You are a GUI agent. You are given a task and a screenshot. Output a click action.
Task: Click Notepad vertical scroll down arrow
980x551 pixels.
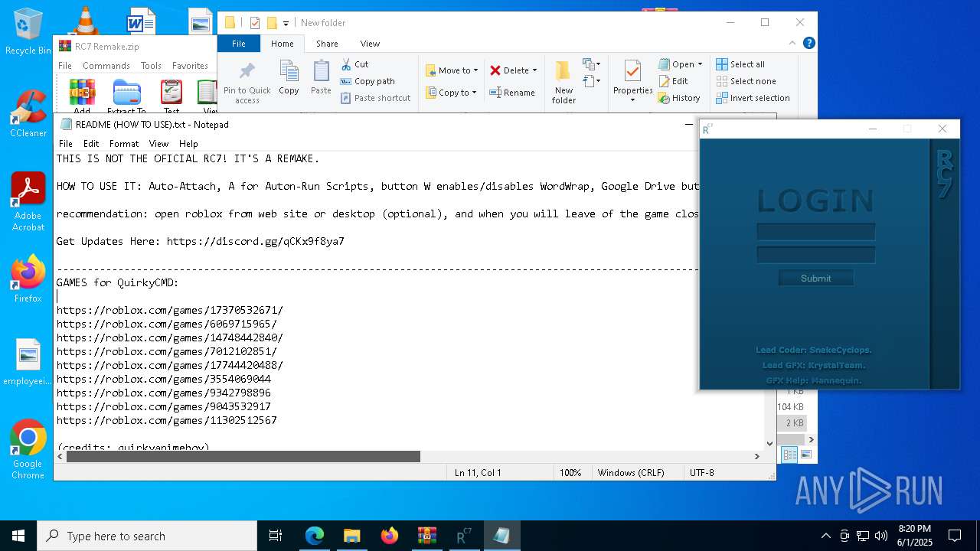[x=770, y=443]
